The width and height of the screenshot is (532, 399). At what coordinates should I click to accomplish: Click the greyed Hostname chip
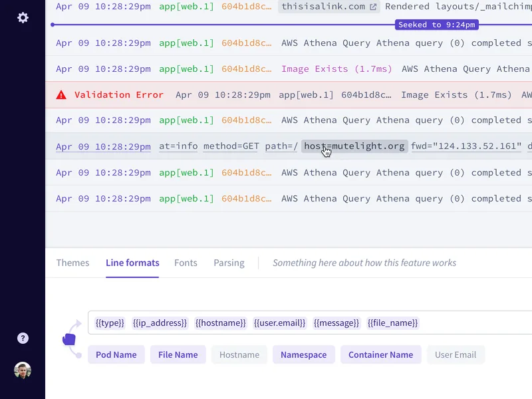click(x=239, y=354)
